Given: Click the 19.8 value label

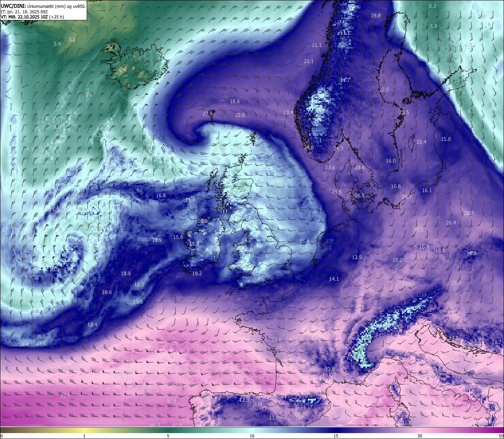Looking at the screenshot, I should coord(376,15).
